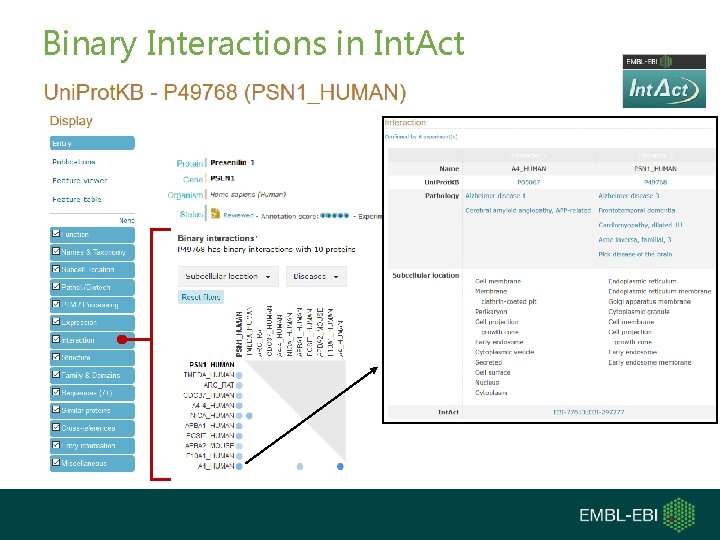Toggle the Miscellaneous checkbox
Viewport: 720px width, 540px height.
click(x=56, y=462)
